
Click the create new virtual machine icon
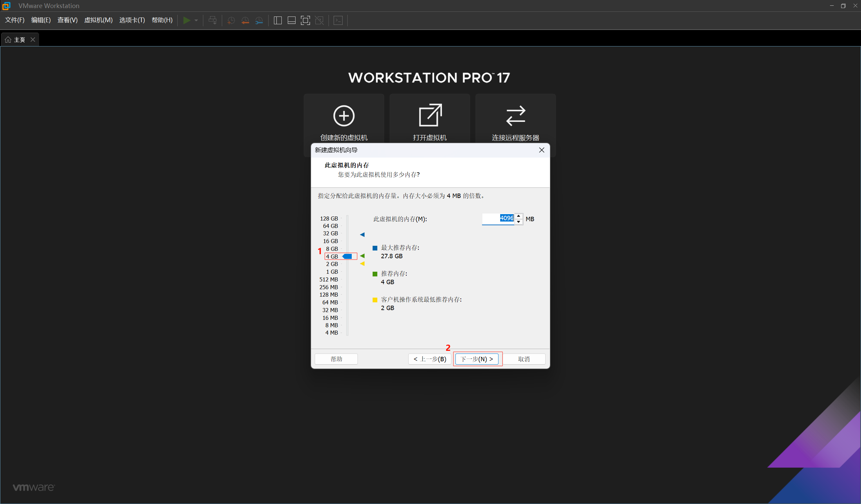coord(344,116)
